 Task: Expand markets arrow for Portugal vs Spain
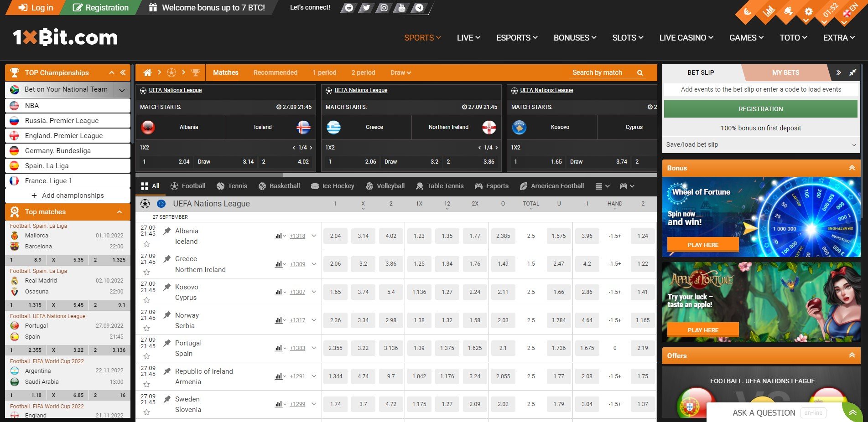(314, 348)
